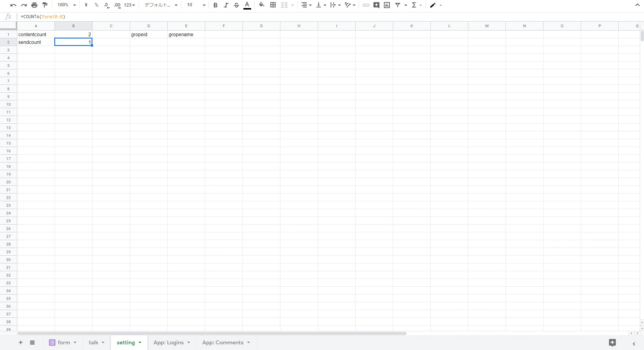
Task: Insert a link
Action: (366, 5)
